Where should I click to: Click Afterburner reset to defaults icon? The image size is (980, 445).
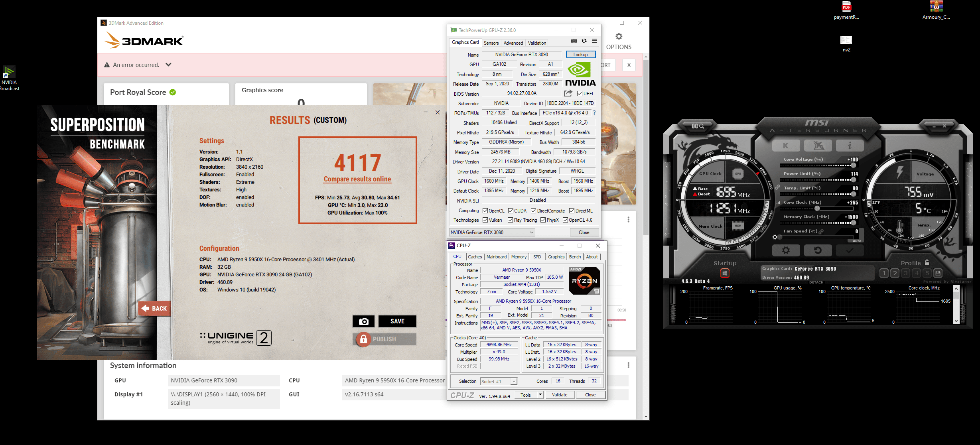point(818,250)
